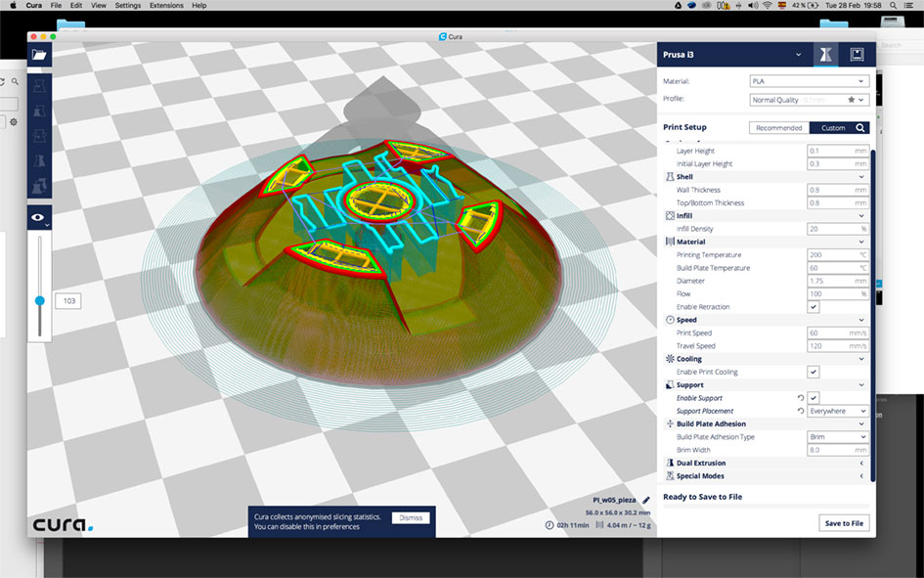The image size is (924, 578).
Task: Click the Support section icon
Action: tap(670, 384)
